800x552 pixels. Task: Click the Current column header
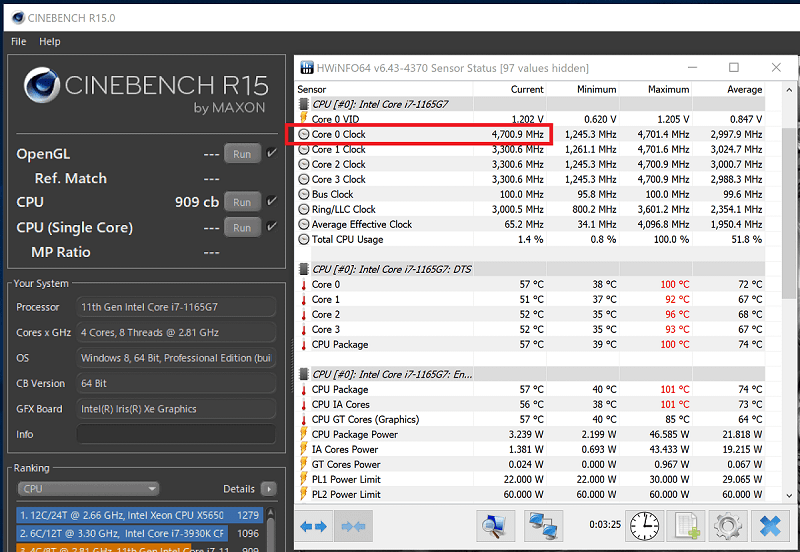coord(509,89)
